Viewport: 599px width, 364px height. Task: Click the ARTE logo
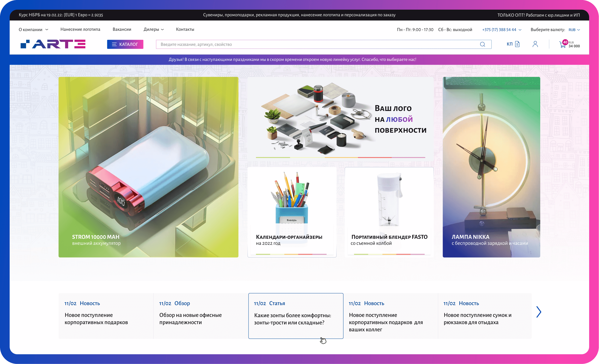coord(53,44)
